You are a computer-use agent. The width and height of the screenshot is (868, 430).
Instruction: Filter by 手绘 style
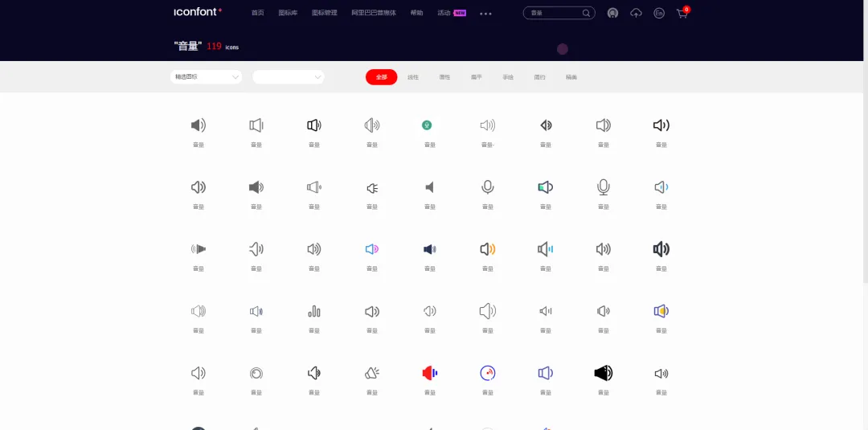tap(508, 77)
